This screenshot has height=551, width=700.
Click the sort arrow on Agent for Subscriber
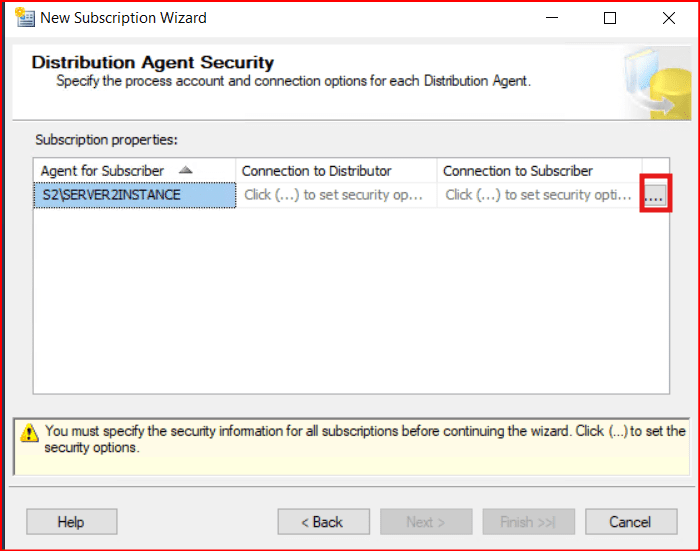(185, 171)
